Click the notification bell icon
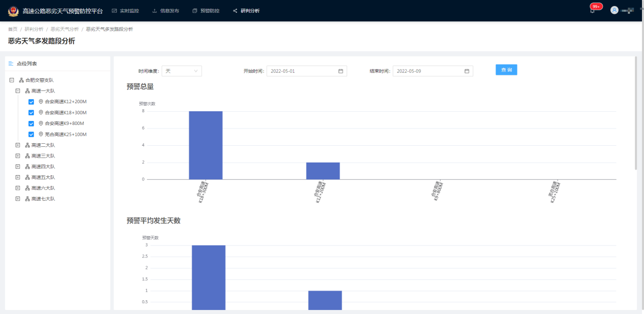The image size is (644, 314). (x=592, y=11)
